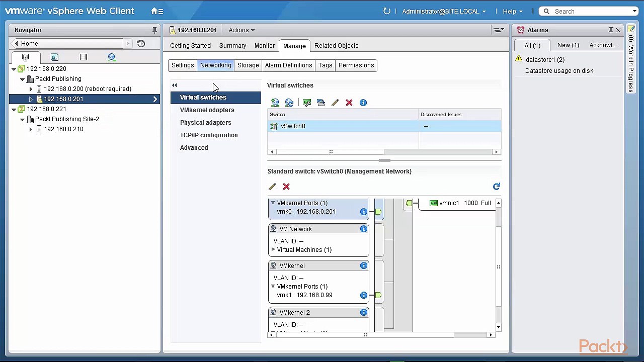This screenshot has height=362, width=644.
Task: Switch to Getting Started tab
Action: (190, 46)
